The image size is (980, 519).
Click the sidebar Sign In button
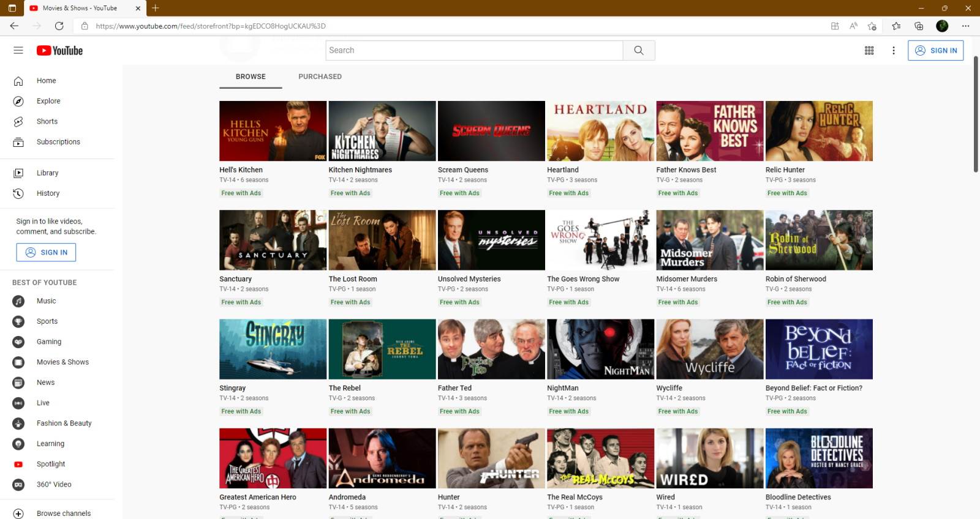[46, 252]
